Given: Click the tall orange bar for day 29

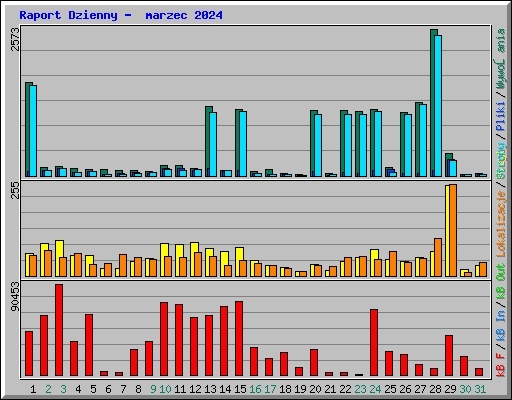Looking at the screenshot, I should coord(453,230).
